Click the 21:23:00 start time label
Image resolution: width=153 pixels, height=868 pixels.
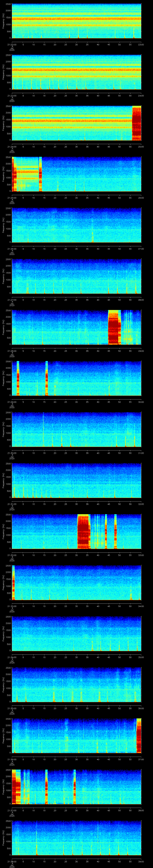point(12,96)
